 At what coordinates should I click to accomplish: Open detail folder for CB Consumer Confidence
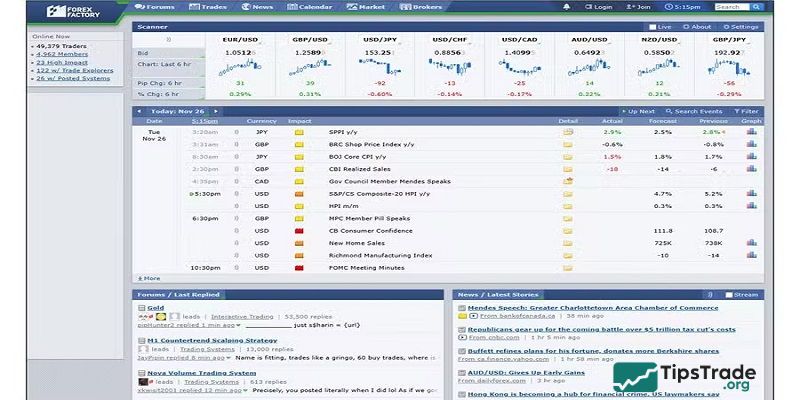coord(568,230)
